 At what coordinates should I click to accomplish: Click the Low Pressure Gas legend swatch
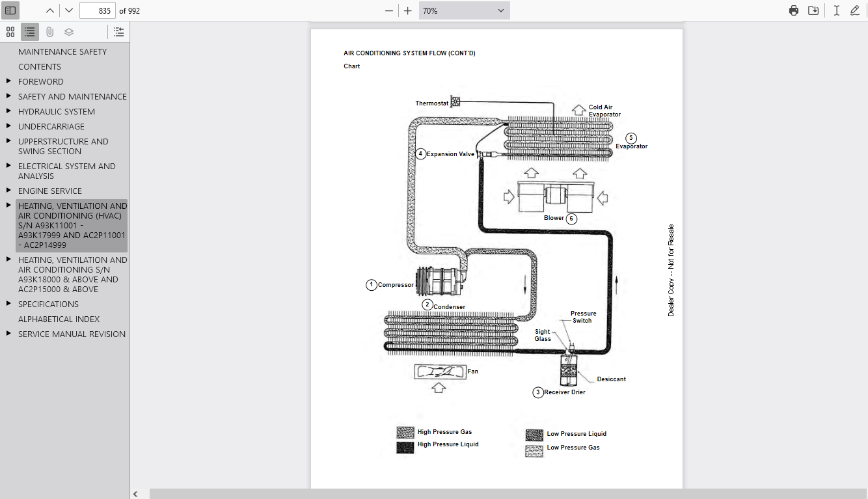pos(534,451)
